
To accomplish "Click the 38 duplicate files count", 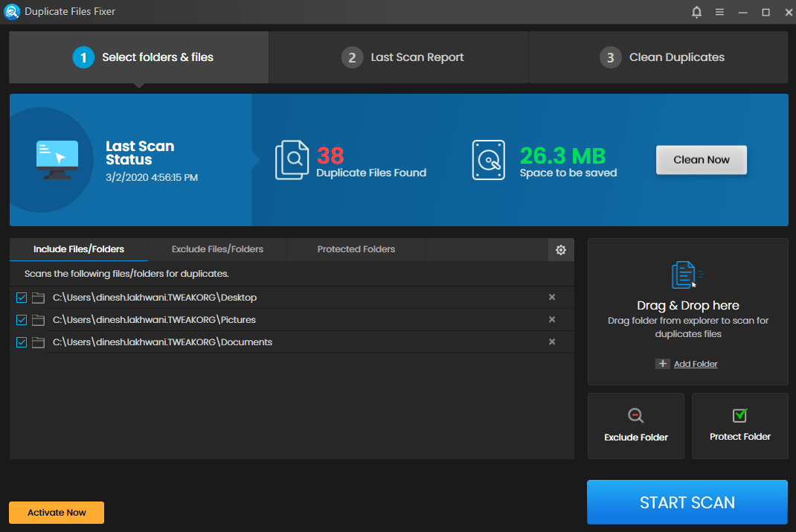I will 330,156.
